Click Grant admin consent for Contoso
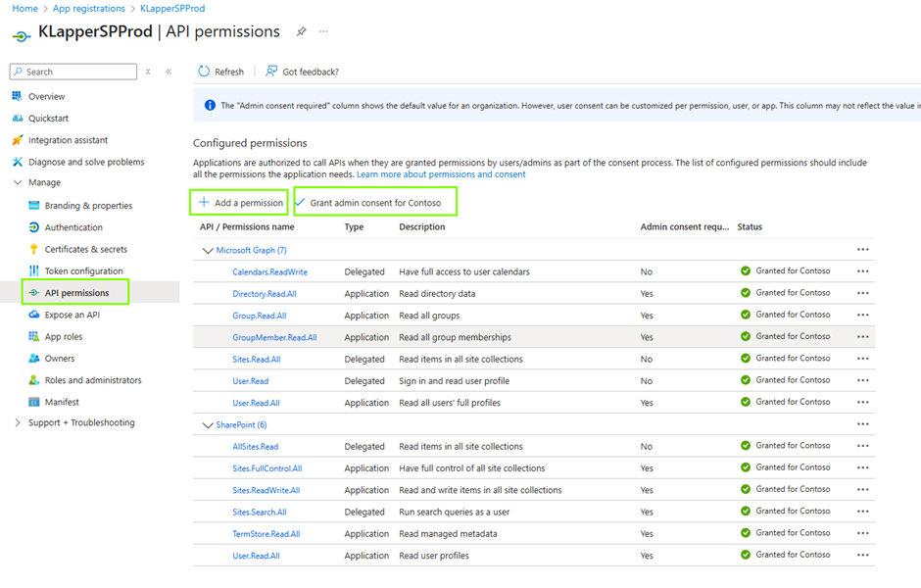The image size is (921, 588). point(375,202)
